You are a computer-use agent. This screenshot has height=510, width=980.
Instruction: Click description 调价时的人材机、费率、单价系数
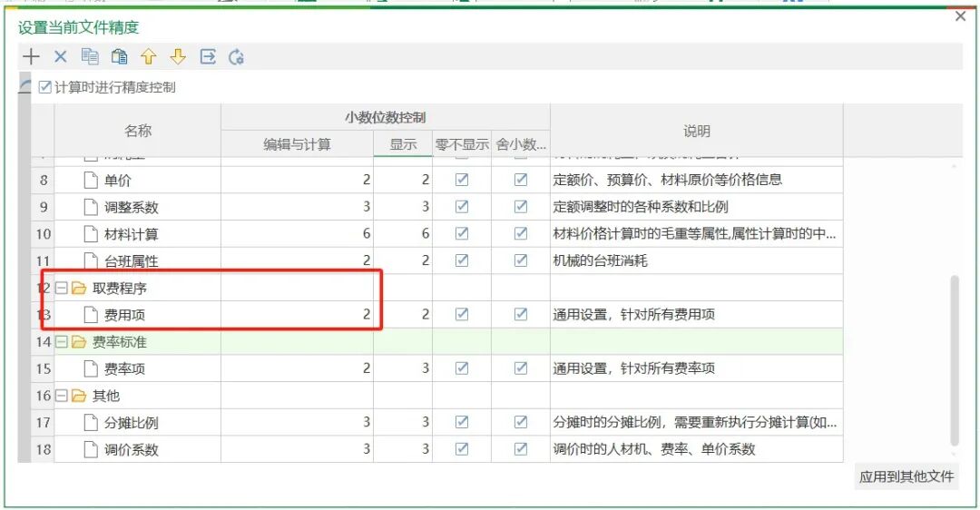654,449
